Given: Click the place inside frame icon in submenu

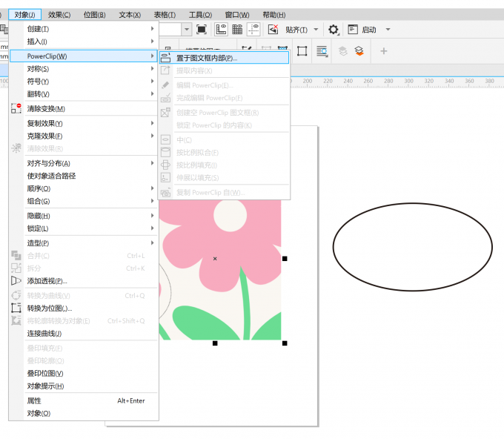Looking at the screenshot, I should (x=165, y=58).
